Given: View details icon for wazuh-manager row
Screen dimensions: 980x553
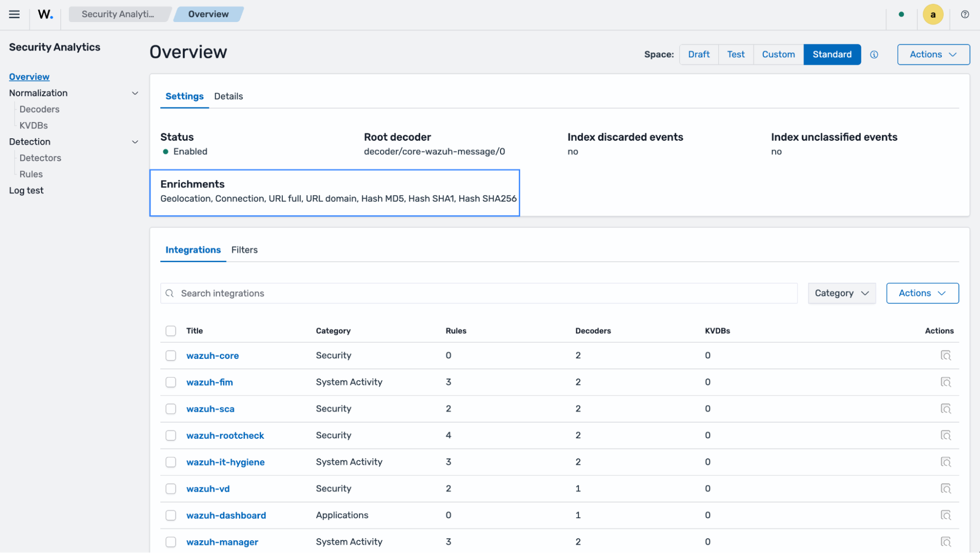Looking at the screenshot, I should (x=946, y=542).
